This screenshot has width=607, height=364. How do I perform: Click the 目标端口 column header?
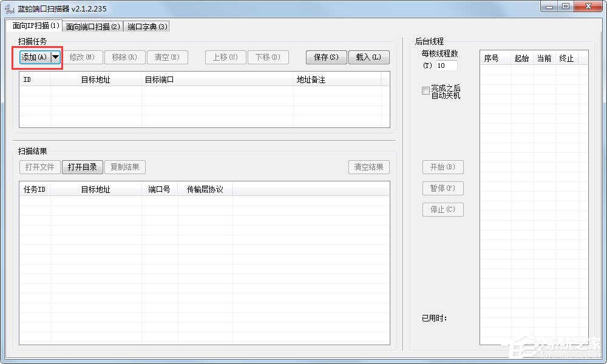tap(217, 79)
